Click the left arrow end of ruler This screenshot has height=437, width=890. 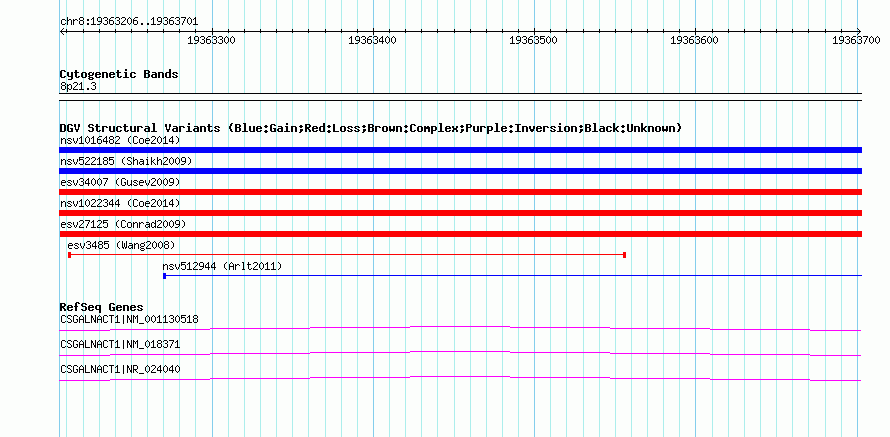(x=62, y=32)
